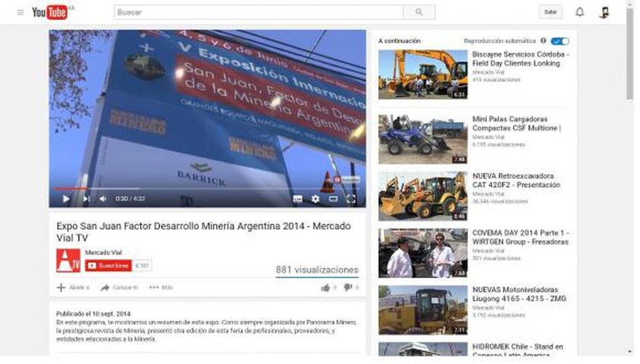Click title NUEVA Retroexcavadora CAT 420F2
This screenshot has height=364, width=640.
point(516,180)
